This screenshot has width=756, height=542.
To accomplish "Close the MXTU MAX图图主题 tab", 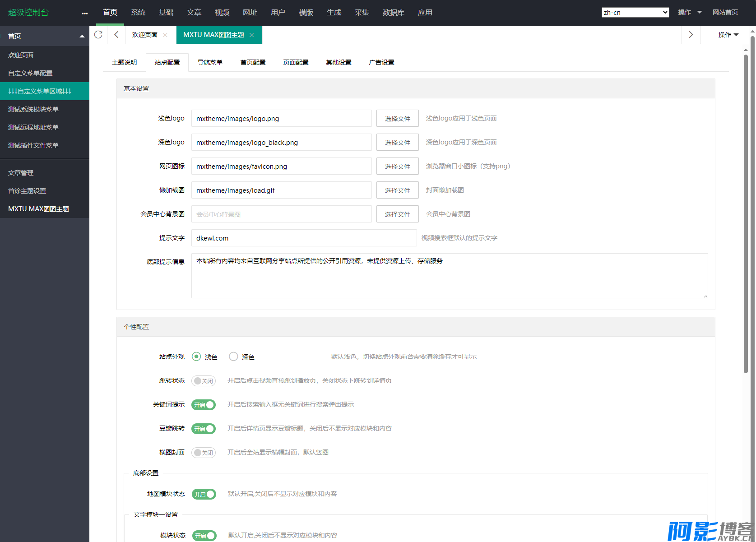I will 252,35.
